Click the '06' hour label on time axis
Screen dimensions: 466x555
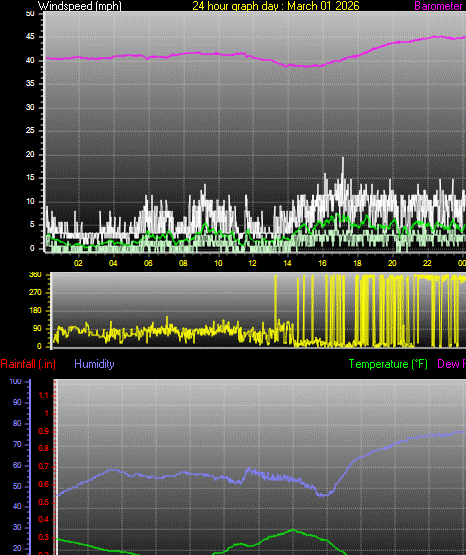click(148, 263)
